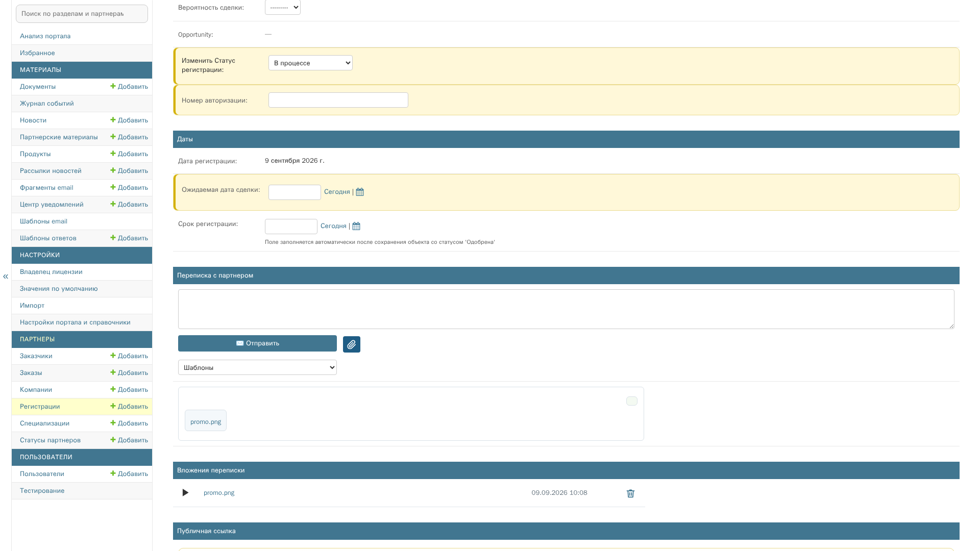980x551 pixels.
Task: Click plus Добавить next to Компании
Action: 129,390
